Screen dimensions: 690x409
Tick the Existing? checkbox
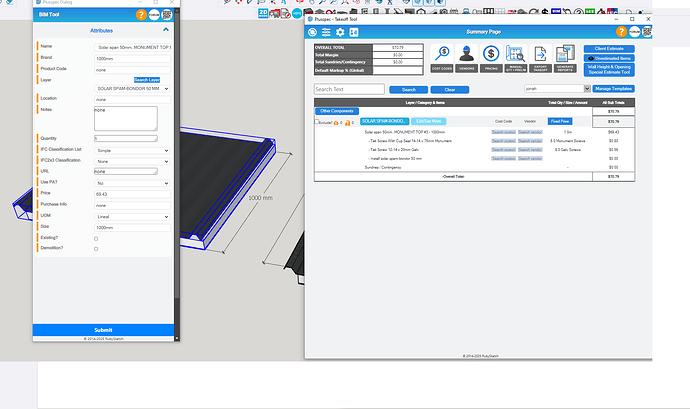tap(96, 239)
